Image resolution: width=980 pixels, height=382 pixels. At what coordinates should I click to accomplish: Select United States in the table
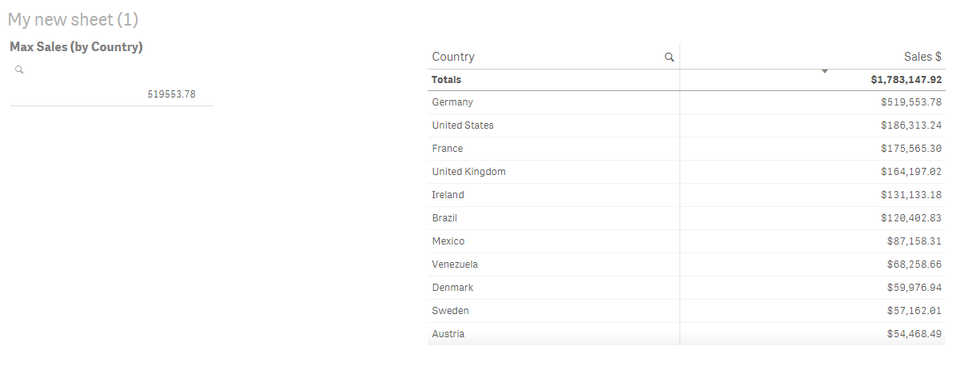[463, 125]
